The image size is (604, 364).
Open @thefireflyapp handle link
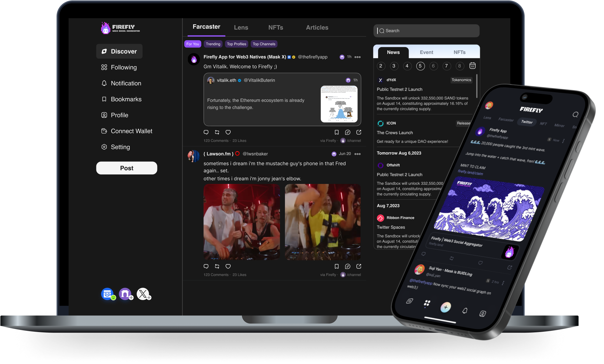(x=313, y=57)
